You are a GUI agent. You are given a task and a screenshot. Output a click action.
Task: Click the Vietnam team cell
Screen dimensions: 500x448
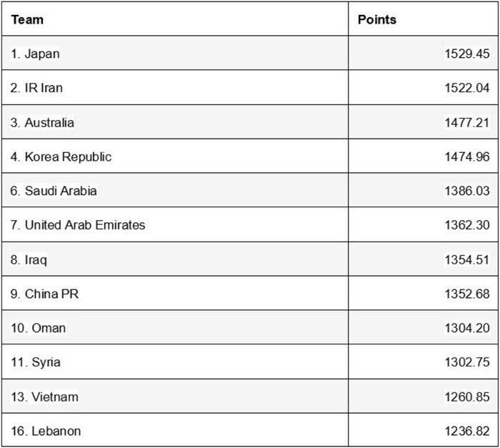click(x=44, y=397)
